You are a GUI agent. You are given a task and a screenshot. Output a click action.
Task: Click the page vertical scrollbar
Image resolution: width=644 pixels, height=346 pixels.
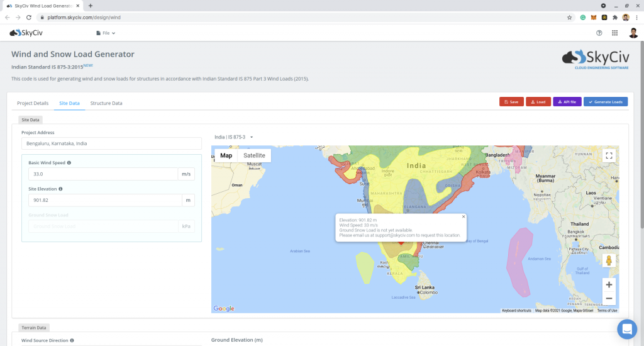click(641, 136)
